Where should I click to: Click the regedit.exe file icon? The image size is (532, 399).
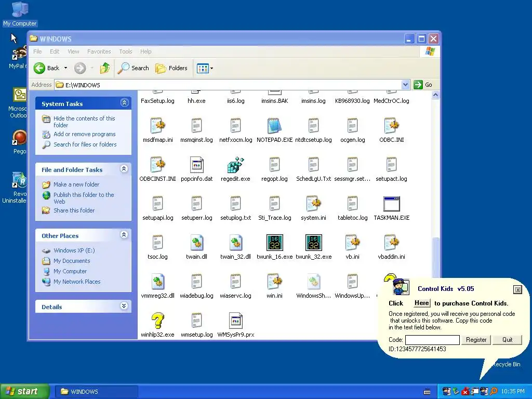pos(235,165)
